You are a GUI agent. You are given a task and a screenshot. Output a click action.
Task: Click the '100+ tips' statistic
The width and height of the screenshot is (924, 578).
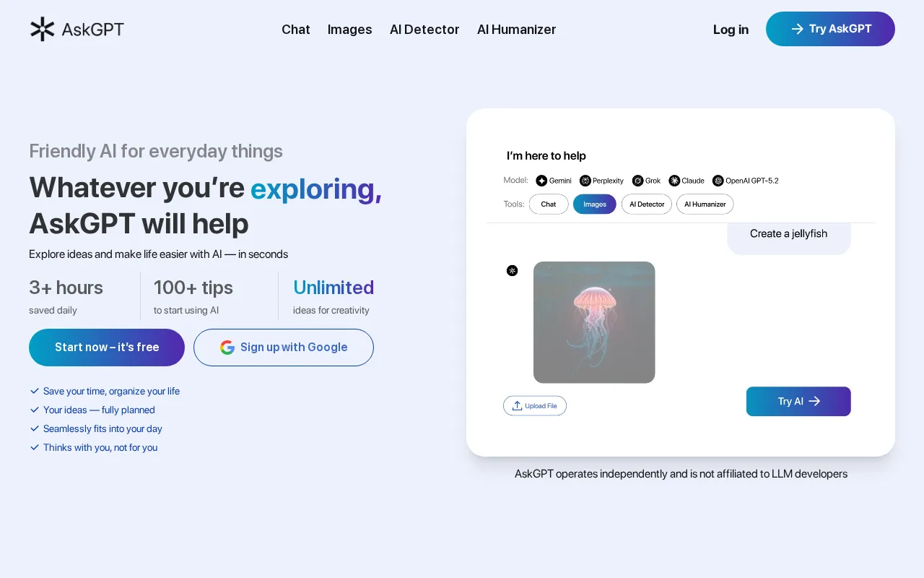[x=193, y=288]
